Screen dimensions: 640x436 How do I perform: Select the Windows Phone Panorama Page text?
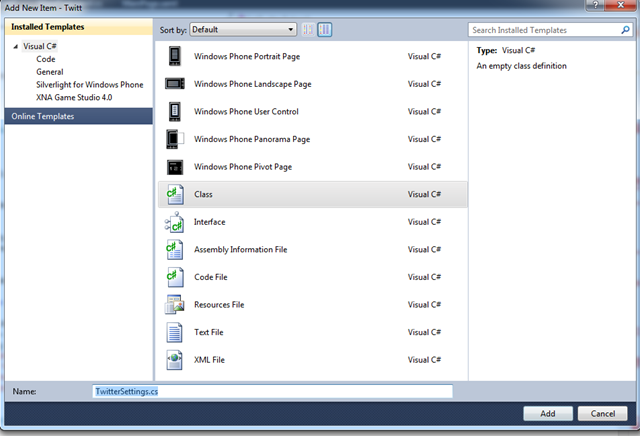[x=252, y=139]
